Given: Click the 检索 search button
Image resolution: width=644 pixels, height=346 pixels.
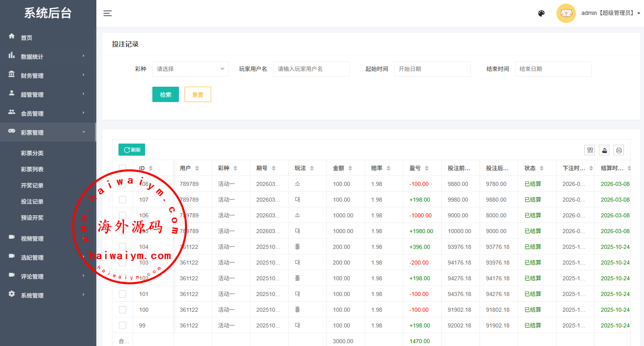Looking at the screenshot, I should (x=165, y=94).
